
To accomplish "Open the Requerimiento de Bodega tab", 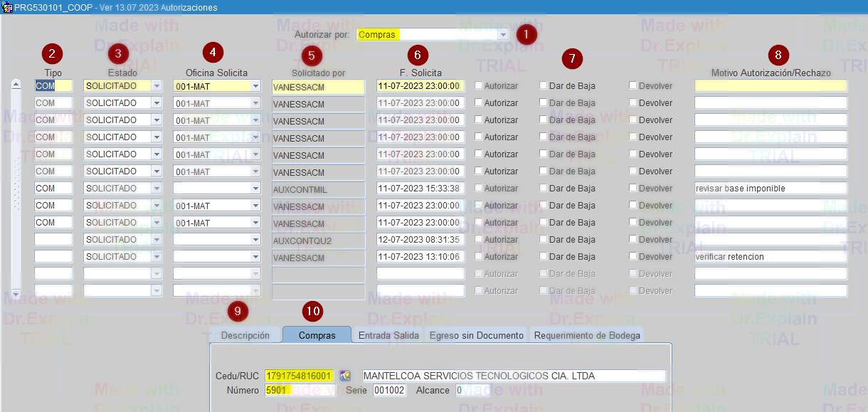I will 586,335.
